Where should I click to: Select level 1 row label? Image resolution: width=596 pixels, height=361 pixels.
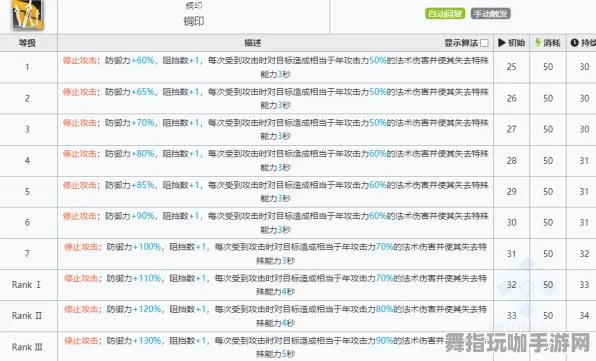pyautogui.click(x=27, y=67)
